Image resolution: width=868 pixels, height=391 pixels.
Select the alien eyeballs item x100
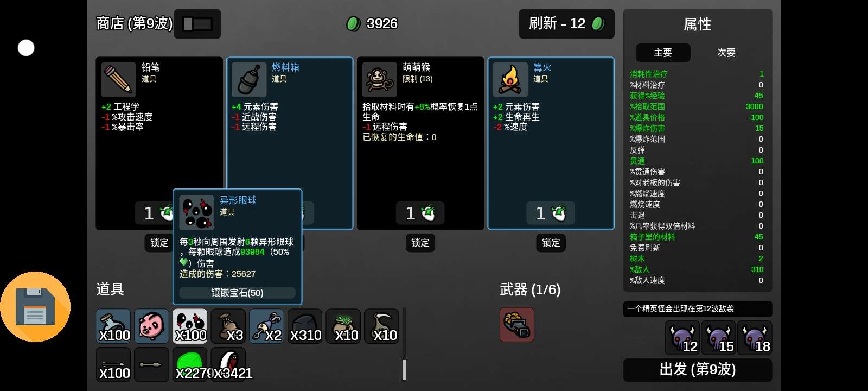pyautogui.click(x=190, y=326)
